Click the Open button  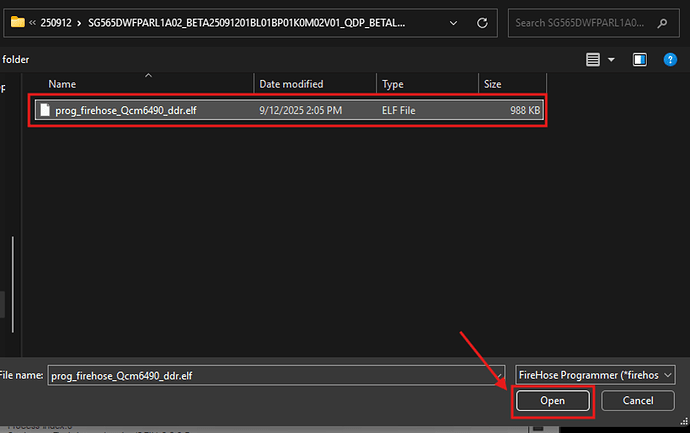553,400
